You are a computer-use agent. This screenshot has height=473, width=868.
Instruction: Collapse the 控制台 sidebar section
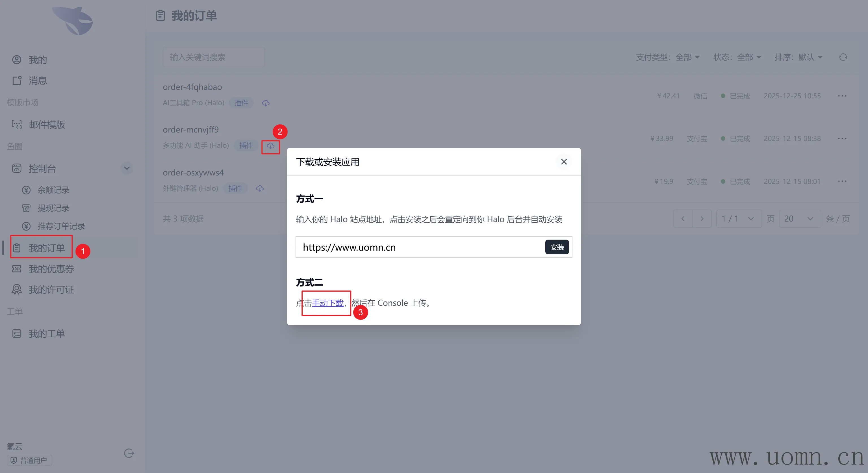click(x=127, y=168)
